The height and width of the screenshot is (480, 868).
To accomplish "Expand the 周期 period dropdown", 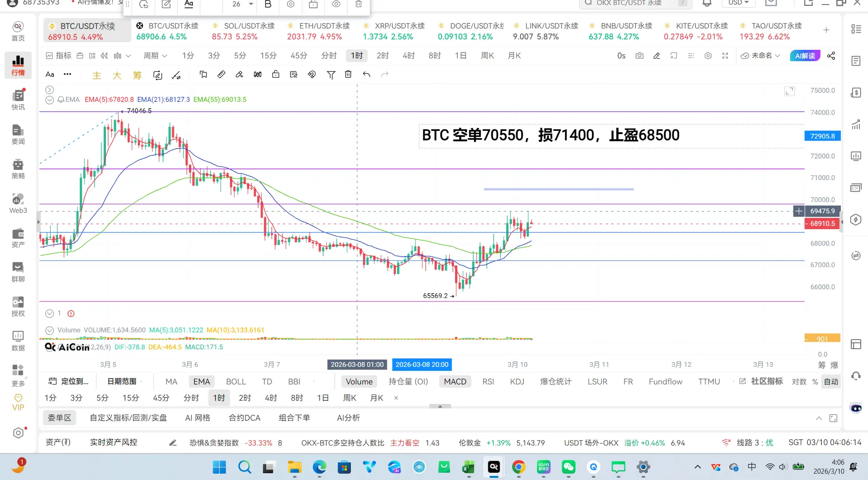I will [x=155, y=56].
